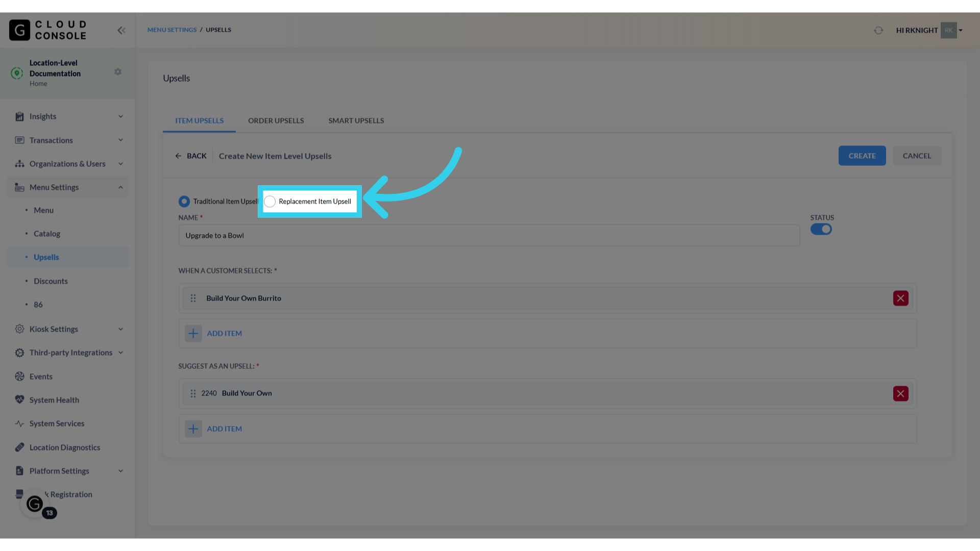Click Add Item under suggest as upsell
This screenshot has width=980, height=551.
click(224, 429)
